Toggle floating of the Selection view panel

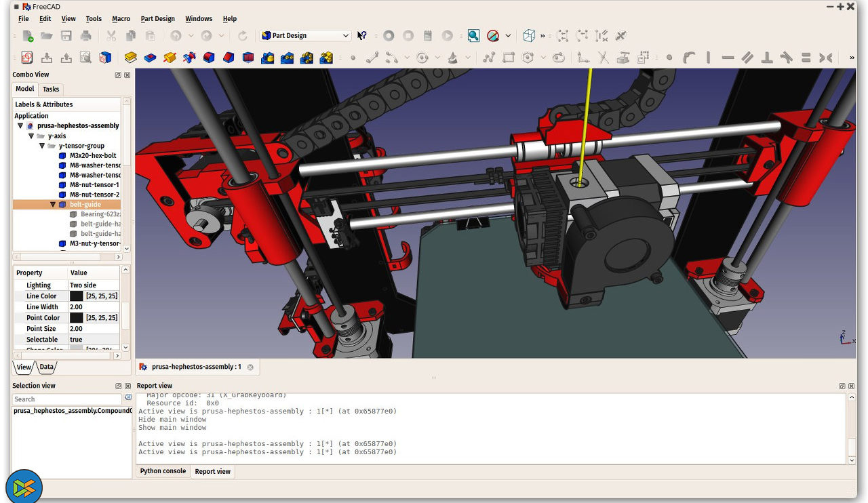pos(118,386)
